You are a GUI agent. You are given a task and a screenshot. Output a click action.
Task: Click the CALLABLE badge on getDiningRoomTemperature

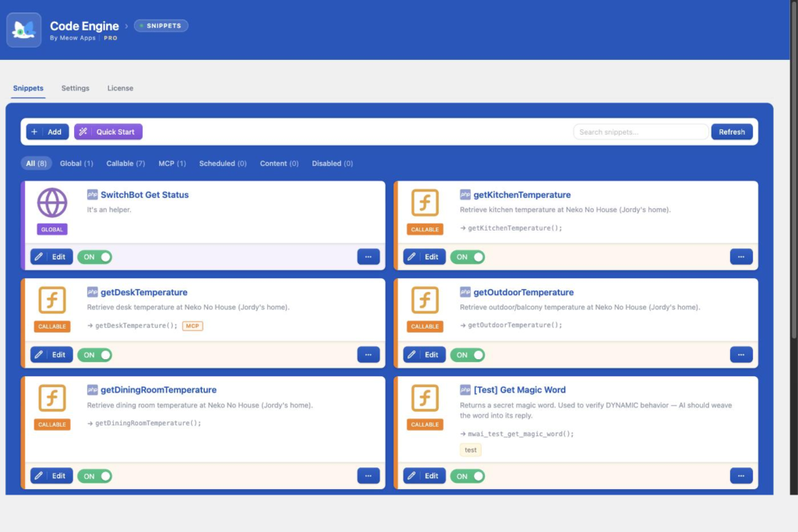[x=52, y=425]
